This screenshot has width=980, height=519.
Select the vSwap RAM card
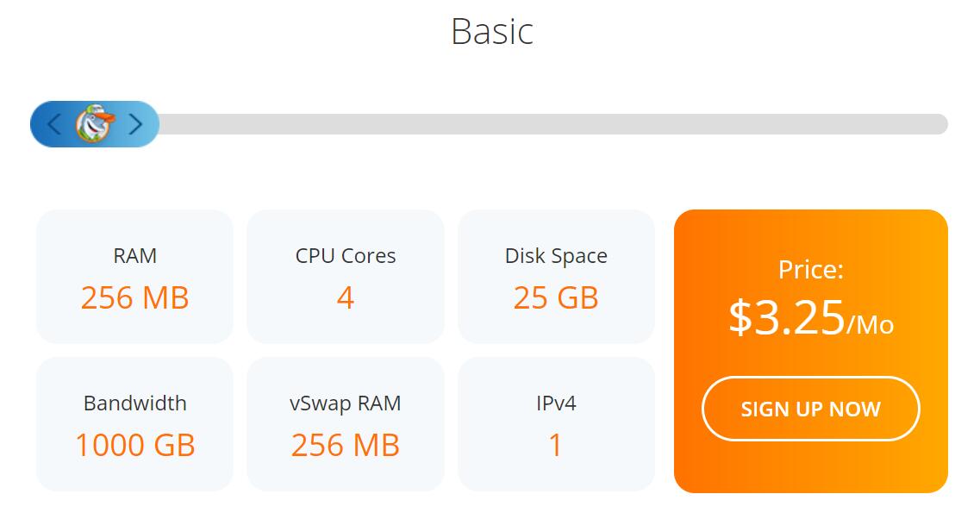coord(346,424)
